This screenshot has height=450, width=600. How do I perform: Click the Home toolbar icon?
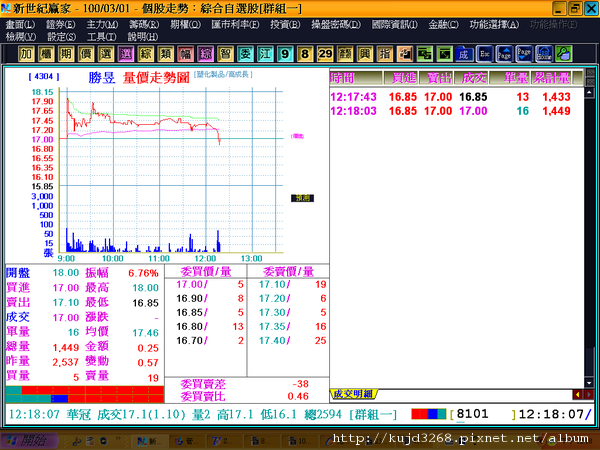point(544,54)
